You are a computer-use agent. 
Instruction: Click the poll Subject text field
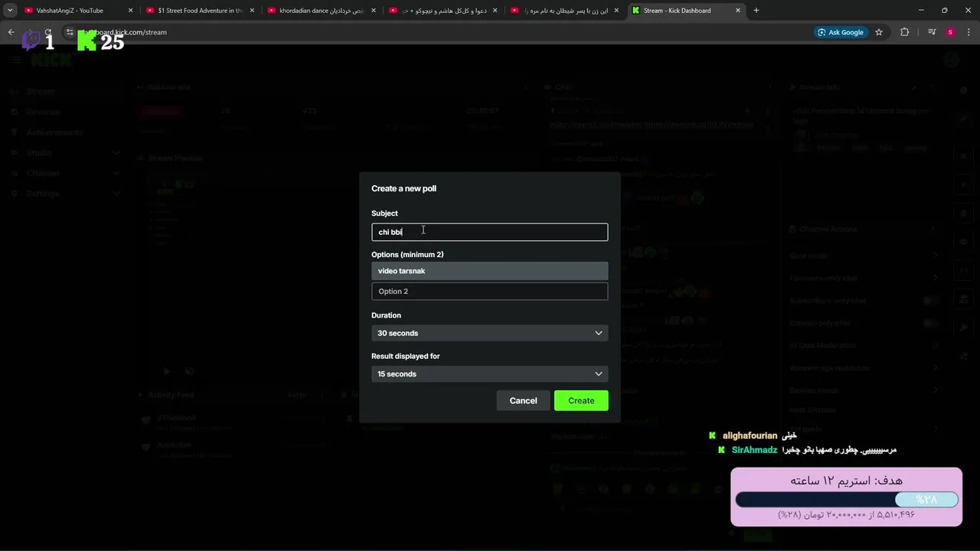click(x=490, y=232)
